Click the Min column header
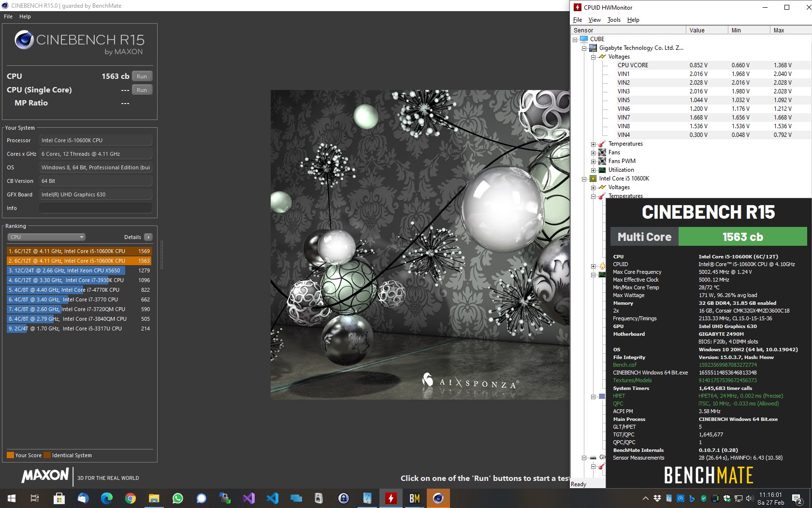Screen dimensions: 812x508 point(749,30)
